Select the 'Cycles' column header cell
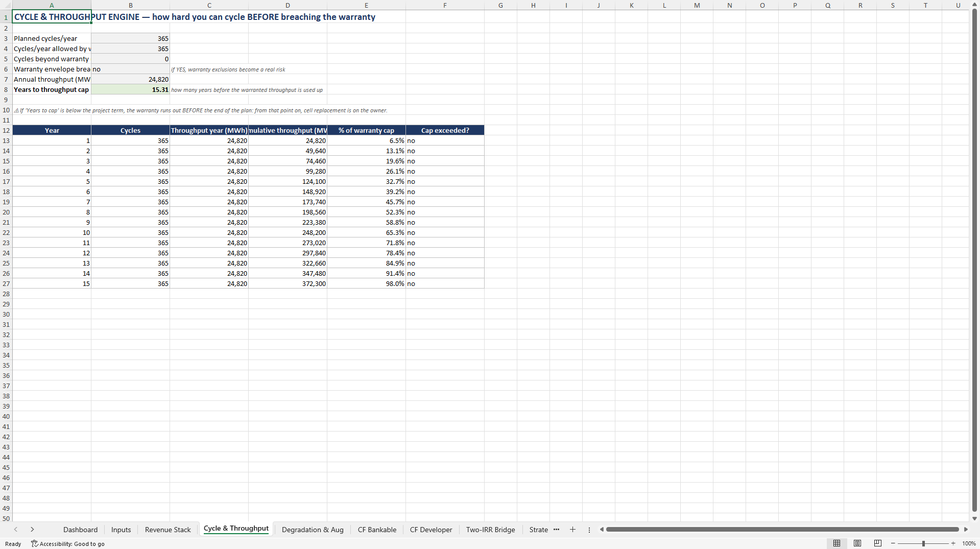980x549 pixels. click(130, 130)
